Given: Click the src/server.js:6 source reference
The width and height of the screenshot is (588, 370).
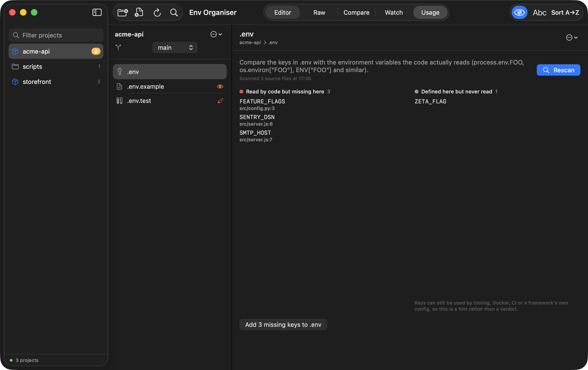Looking at the screenshot, I should coord(256,124).
